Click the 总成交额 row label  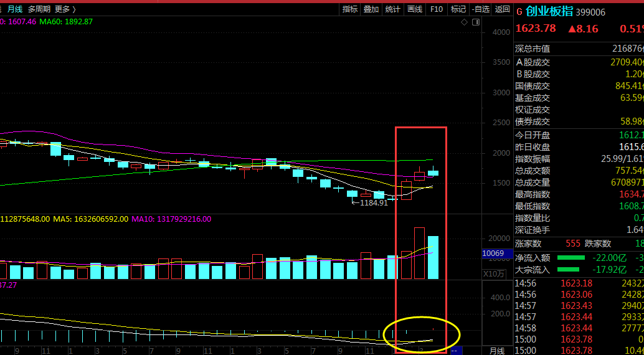[x=533, y=171]
